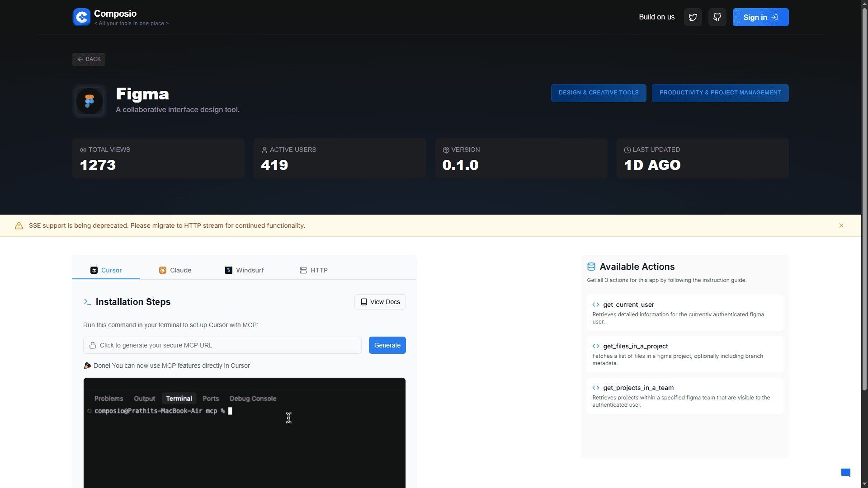The width and height of the screenshot is (868, 488).
Task: Click the Cursor logo on its tab
Action: [x=94, y=270]
